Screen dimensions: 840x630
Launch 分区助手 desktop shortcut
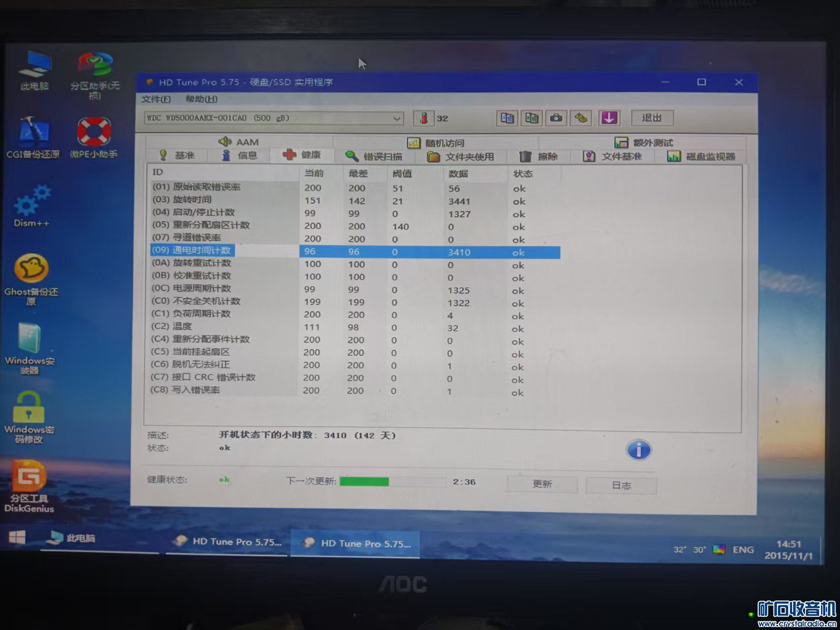95,75
